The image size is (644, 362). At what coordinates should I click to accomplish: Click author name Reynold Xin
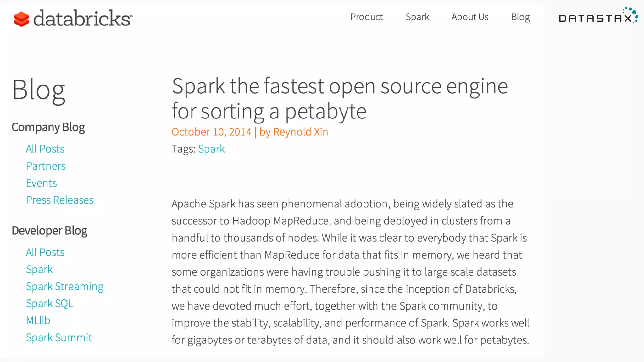300,132
